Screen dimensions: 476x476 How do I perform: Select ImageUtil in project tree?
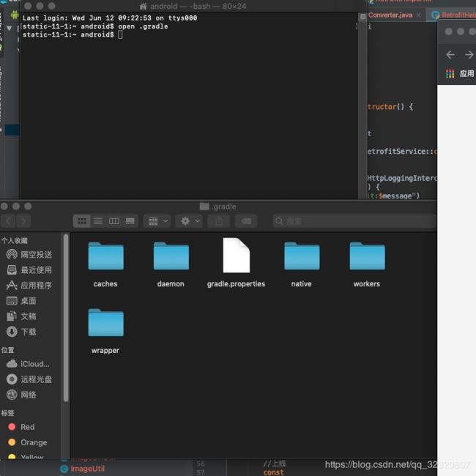point(83,469)
